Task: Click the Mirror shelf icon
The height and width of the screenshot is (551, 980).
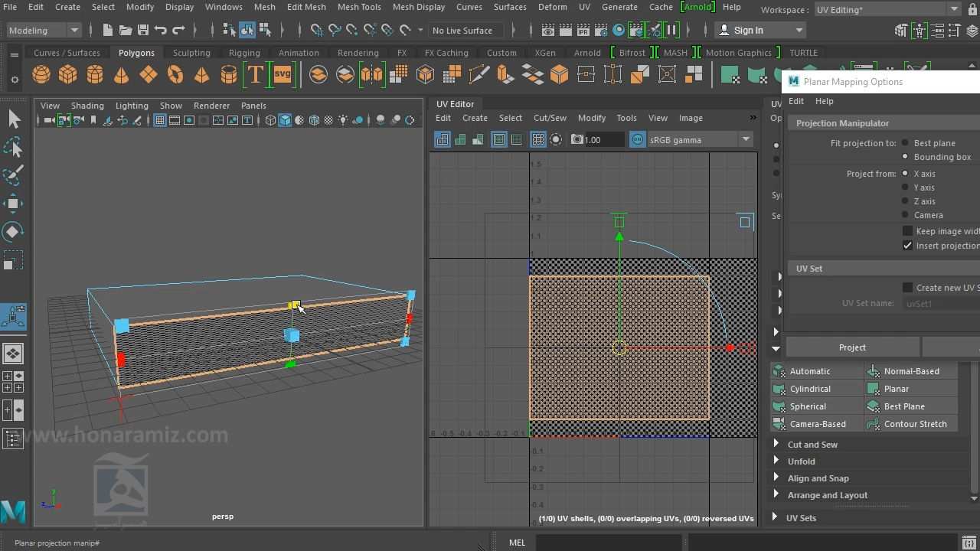Action: coord(371,74)
